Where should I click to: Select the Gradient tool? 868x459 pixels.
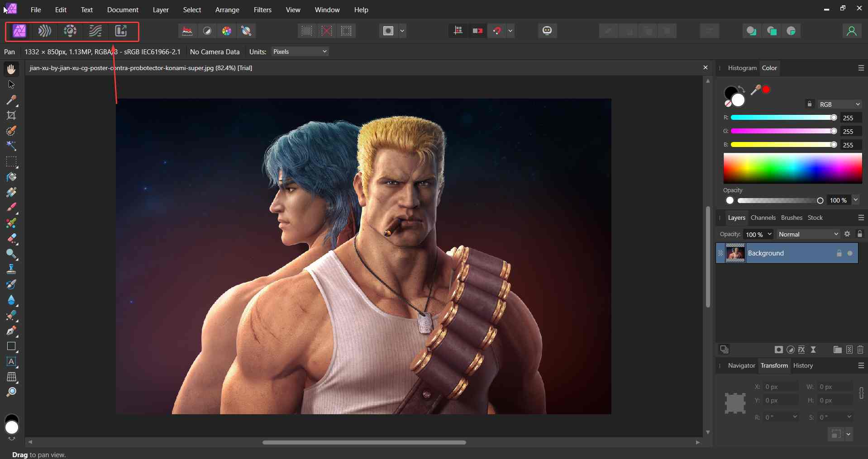[x=11, y=192]
